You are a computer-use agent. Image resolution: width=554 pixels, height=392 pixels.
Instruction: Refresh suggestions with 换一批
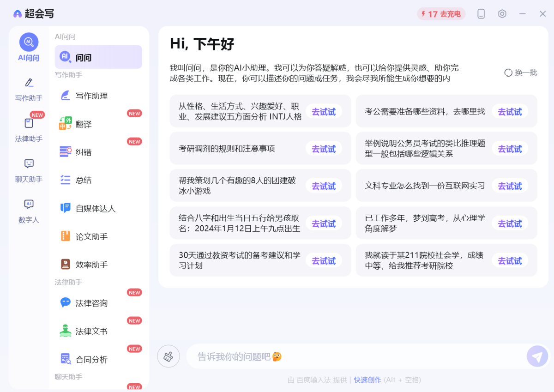pos(520,72)
